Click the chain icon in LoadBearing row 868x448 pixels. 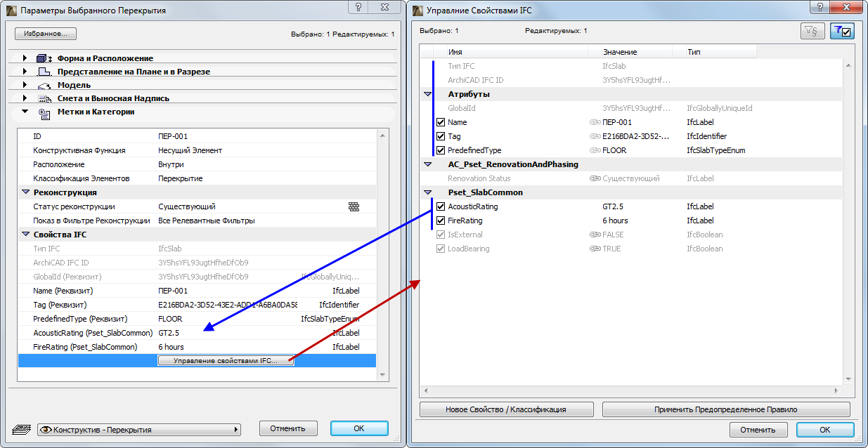[x=595, y=249]
